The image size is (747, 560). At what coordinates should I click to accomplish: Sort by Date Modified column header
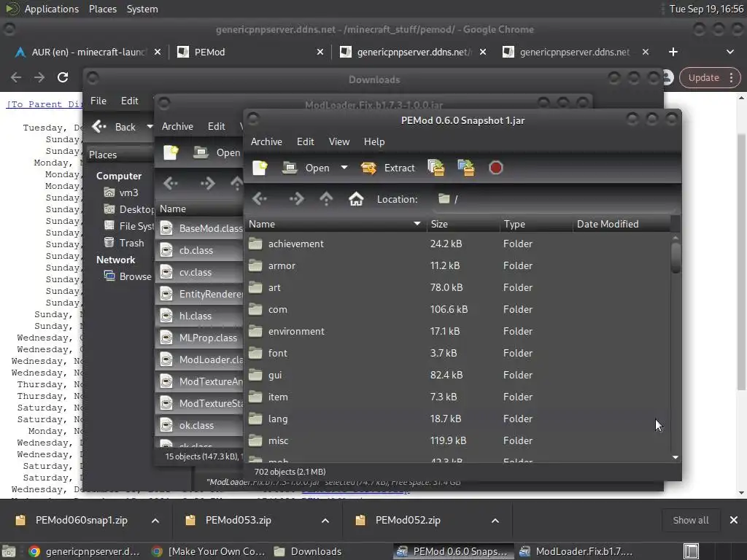[622, 224]
